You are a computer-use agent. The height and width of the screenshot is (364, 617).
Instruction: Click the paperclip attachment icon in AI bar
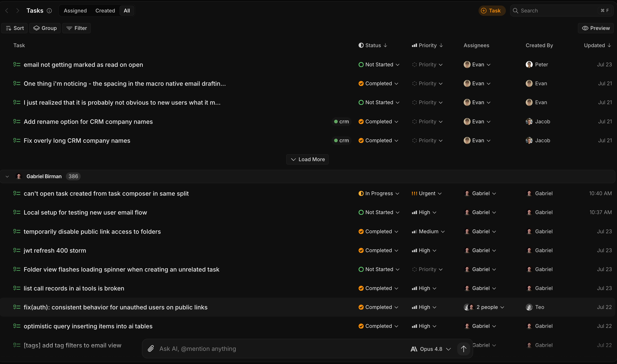click(x=151, y=348)
